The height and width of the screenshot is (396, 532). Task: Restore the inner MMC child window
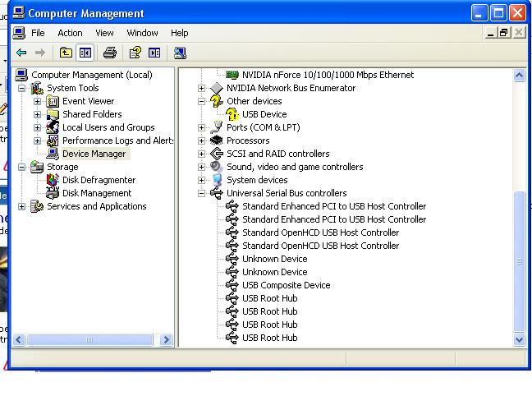click(x=504, y=33)
